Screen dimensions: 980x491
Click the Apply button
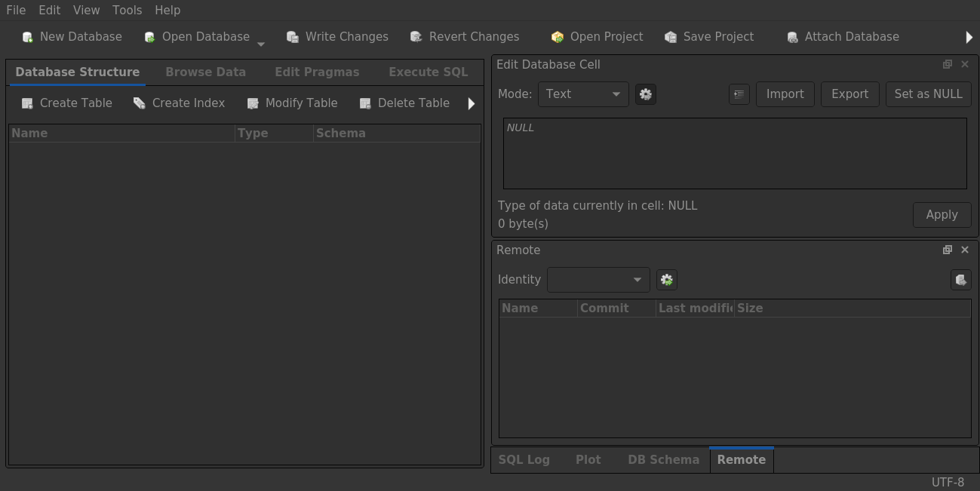(942, 215)
